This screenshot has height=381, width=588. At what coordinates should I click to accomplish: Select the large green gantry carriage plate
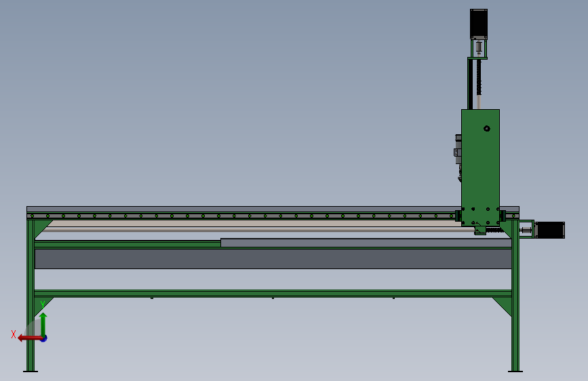click(480, 167)
